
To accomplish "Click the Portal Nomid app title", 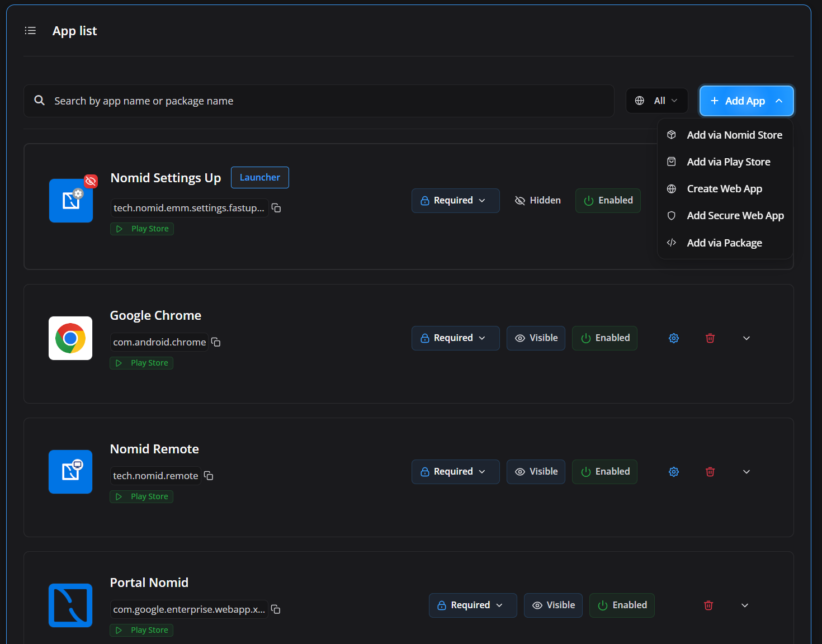I will 149,583.
